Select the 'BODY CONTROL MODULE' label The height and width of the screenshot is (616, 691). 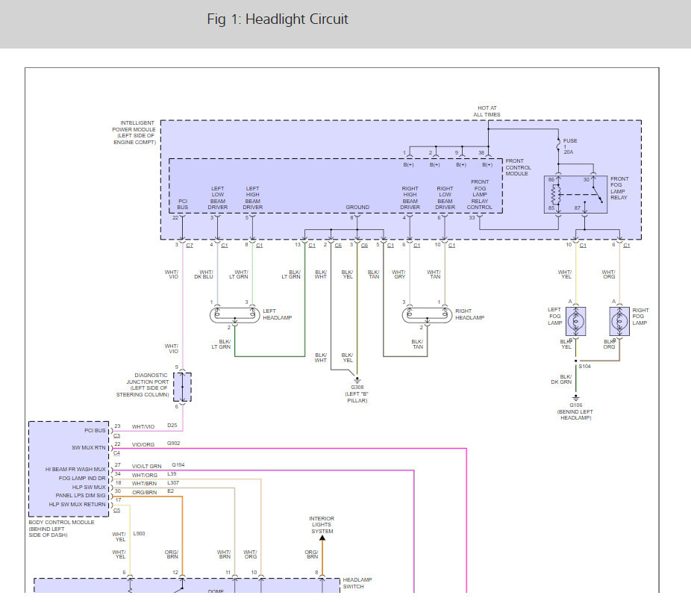(61, 528)
